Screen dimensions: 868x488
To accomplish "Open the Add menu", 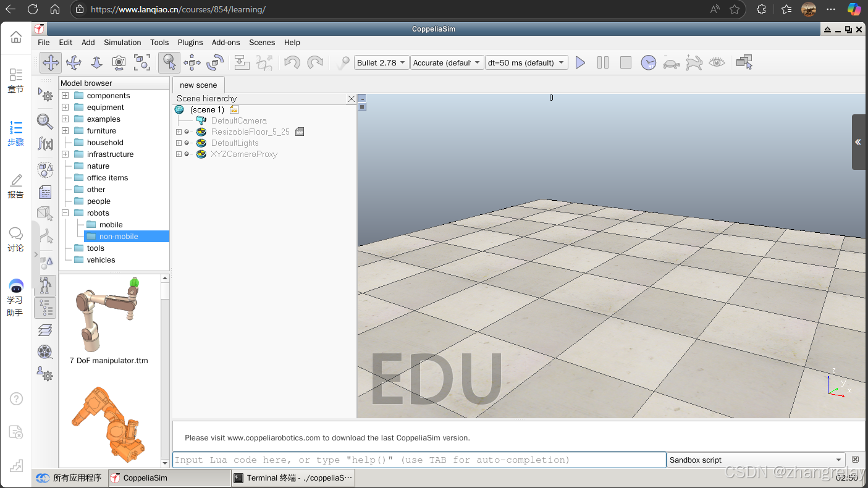I will click(x=88, y=43).
